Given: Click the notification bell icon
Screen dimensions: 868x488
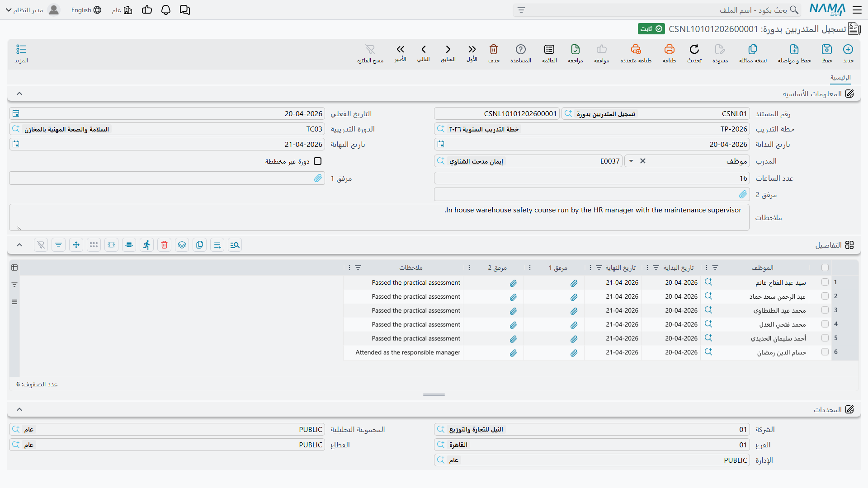Looking at the screenshot, I should pyautogui.click(x=166, y=10).
